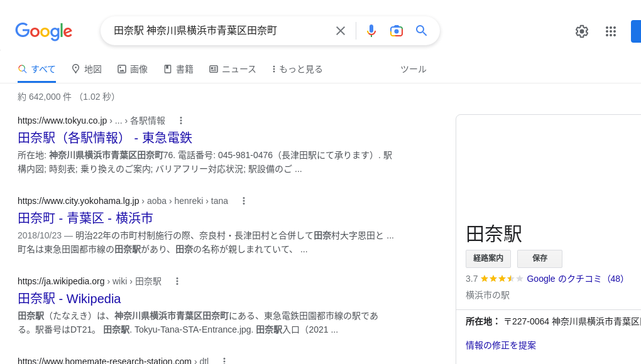Open the Google apps launcher grid
This screenshot has height=364, width=641.
(611, 31)
